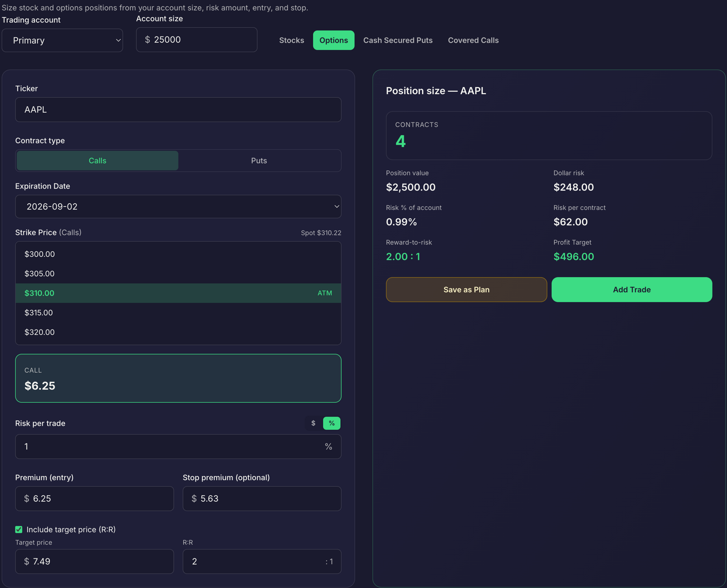Click the Premium (entry) input
Viewport: 727px width, 588px height.
tap(95, 498)
